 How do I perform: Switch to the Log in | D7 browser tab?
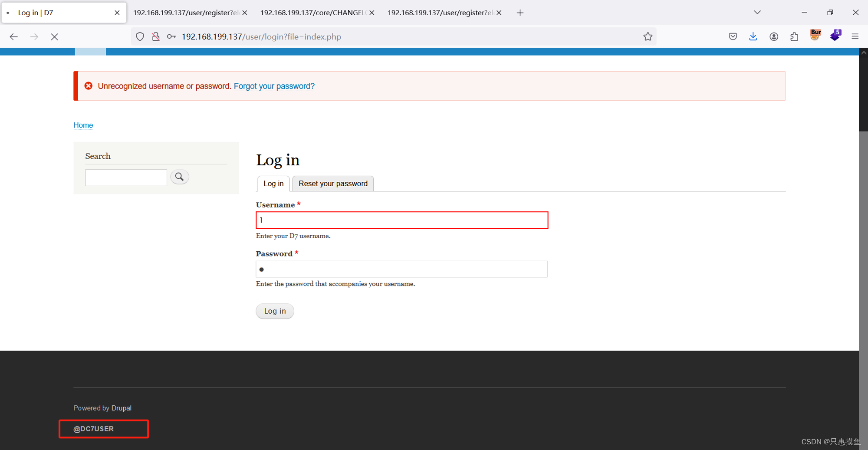click(64, 13)
